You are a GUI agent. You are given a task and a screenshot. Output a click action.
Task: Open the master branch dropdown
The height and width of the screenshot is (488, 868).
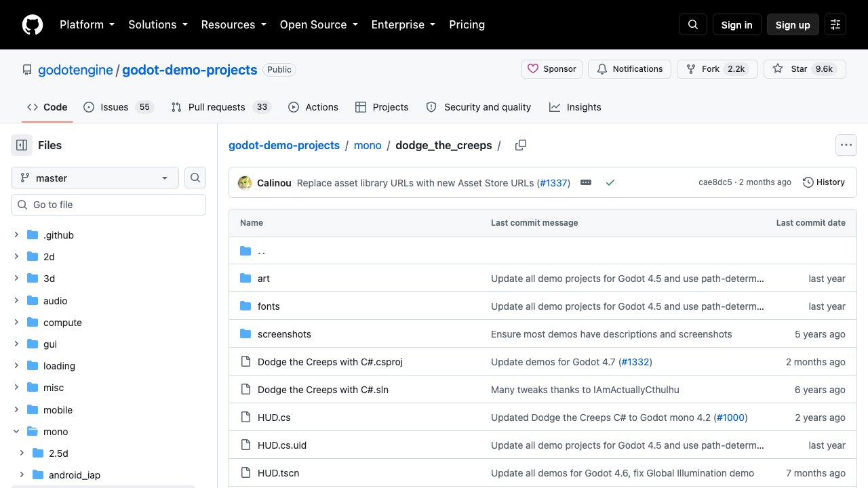coord(95,178)
